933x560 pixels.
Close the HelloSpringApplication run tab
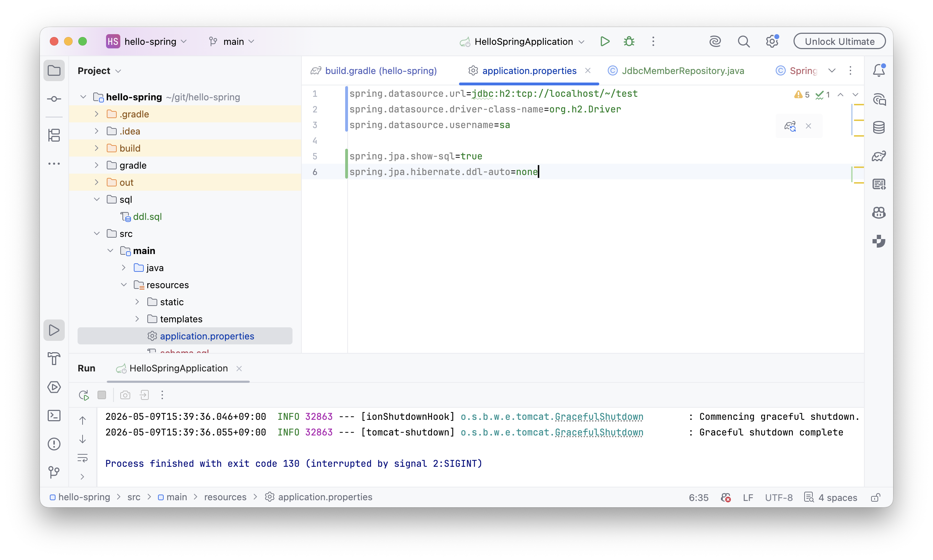239,369
